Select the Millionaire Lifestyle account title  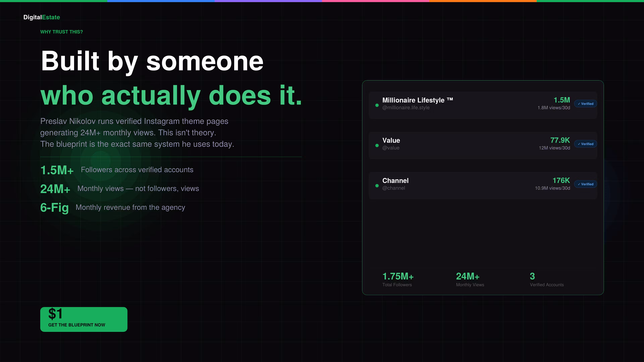pyautogui.click(x=417, y=100)
